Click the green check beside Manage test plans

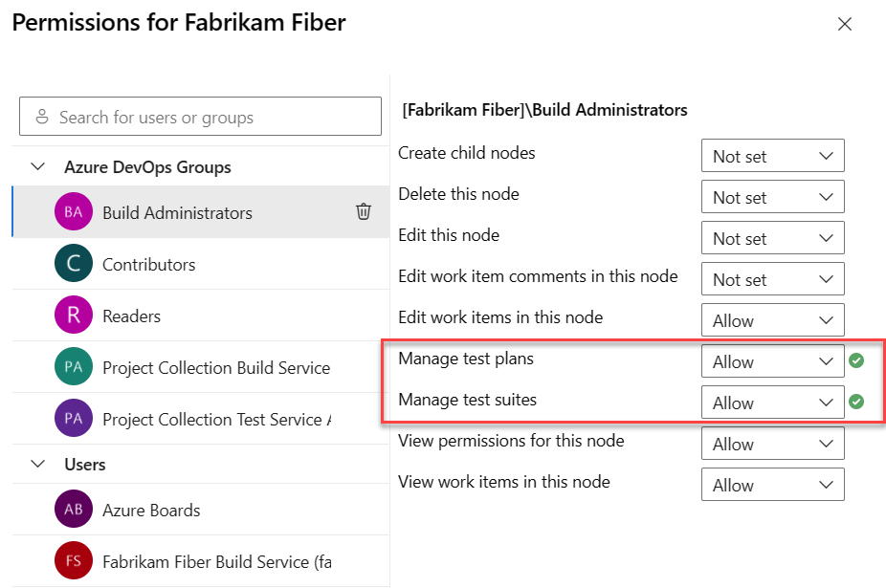pos(857,360)
